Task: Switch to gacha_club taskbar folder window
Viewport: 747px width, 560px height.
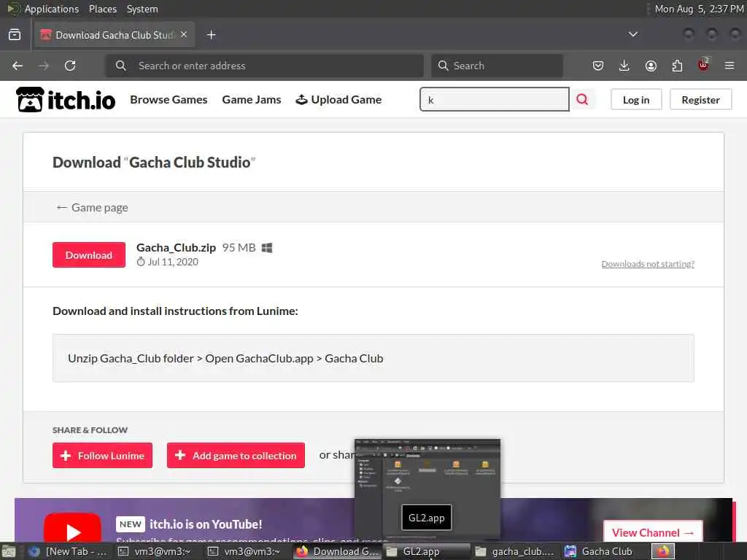Action: coord(516,551)
